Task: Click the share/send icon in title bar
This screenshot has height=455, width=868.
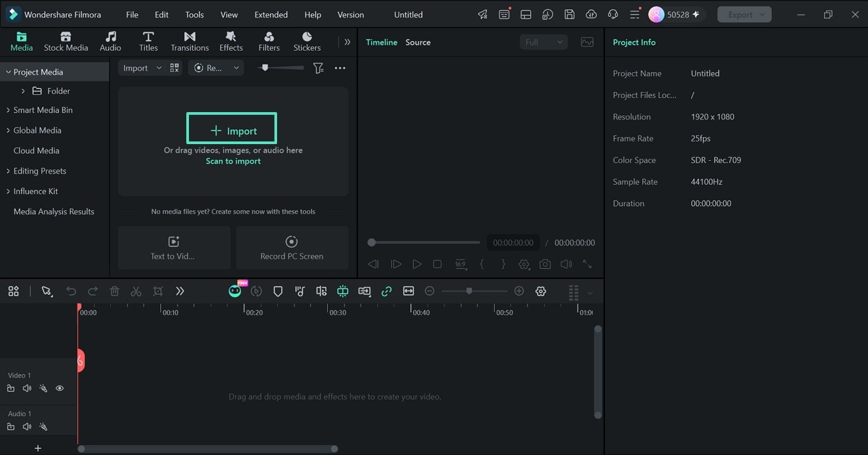Action: point(483,15)
